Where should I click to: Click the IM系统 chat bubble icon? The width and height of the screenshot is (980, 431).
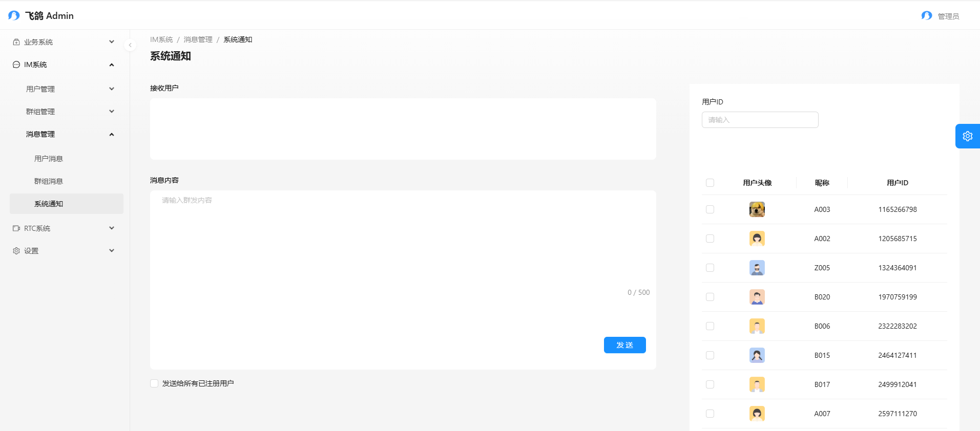[16, 64]
